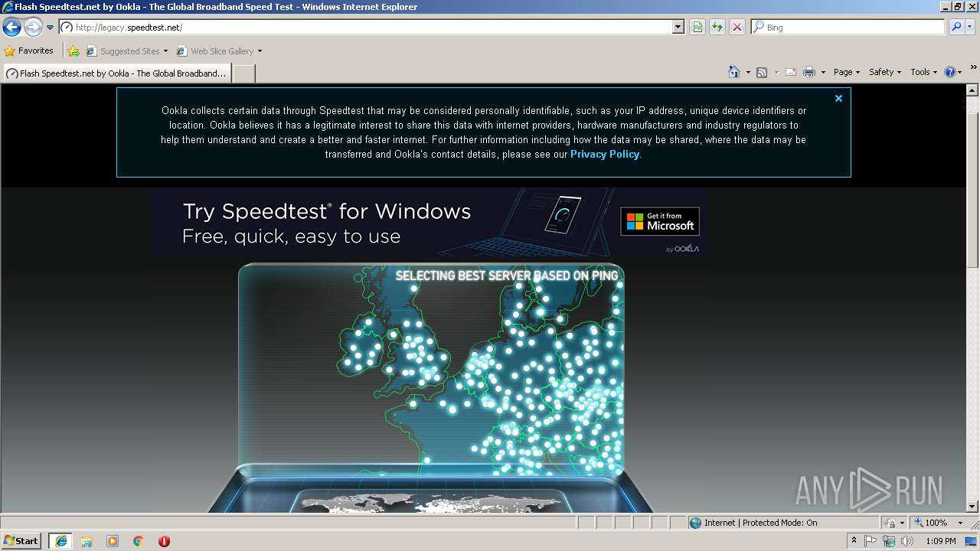Click the Try Speedtest for Windows banner
This screenshot has height=551, width=980.
click(430, 223)
